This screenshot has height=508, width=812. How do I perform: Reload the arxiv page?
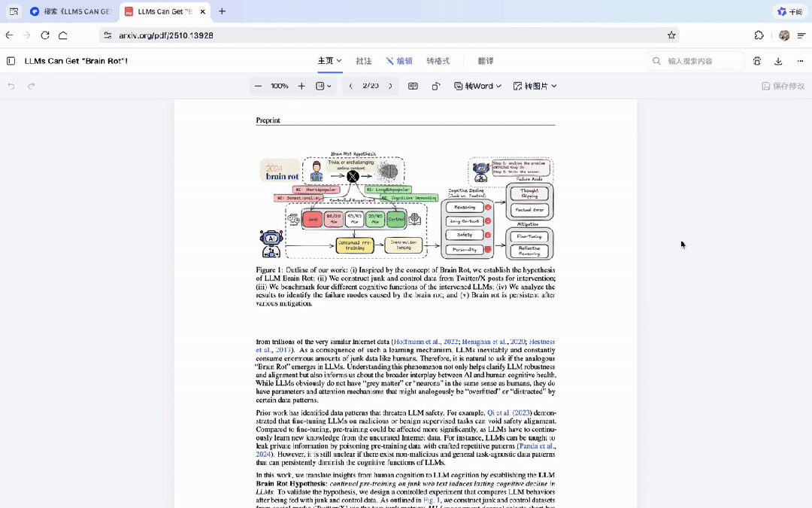tap(45, 35)
